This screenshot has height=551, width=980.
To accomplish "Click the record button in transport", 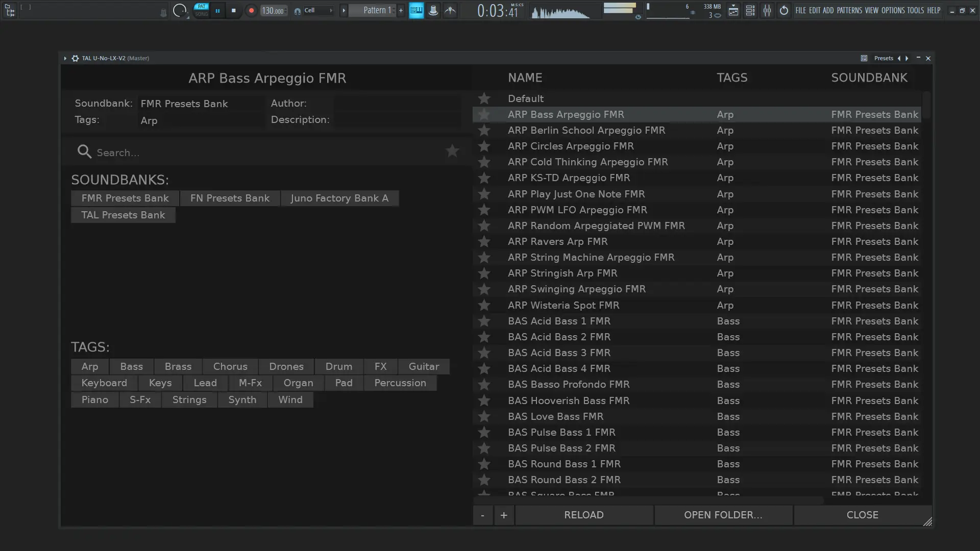I will click(x=251, y=10).
